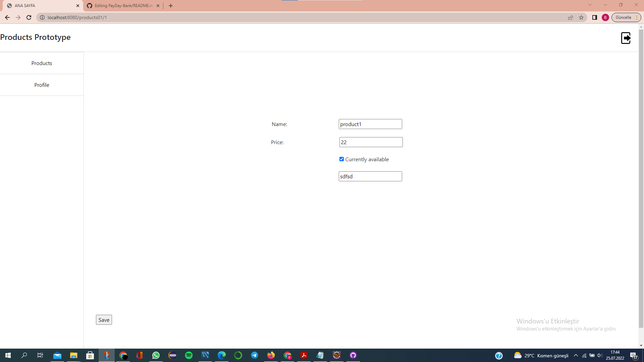Click the page vertical scrollbar
The width and height of the screenshot is (644, 362).
[641, 178]
